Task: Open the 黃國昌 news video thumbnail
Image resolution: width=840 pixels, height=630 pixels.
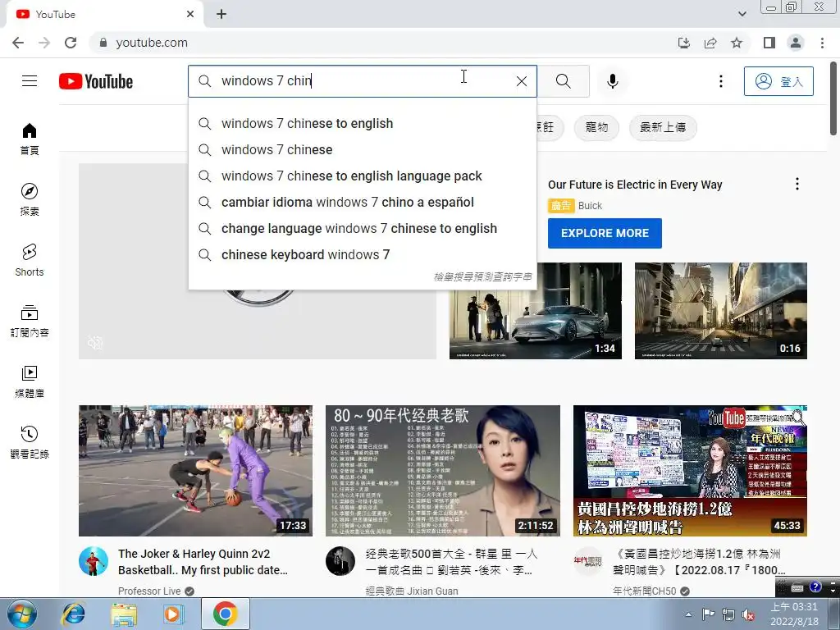Action: point(690,470)
